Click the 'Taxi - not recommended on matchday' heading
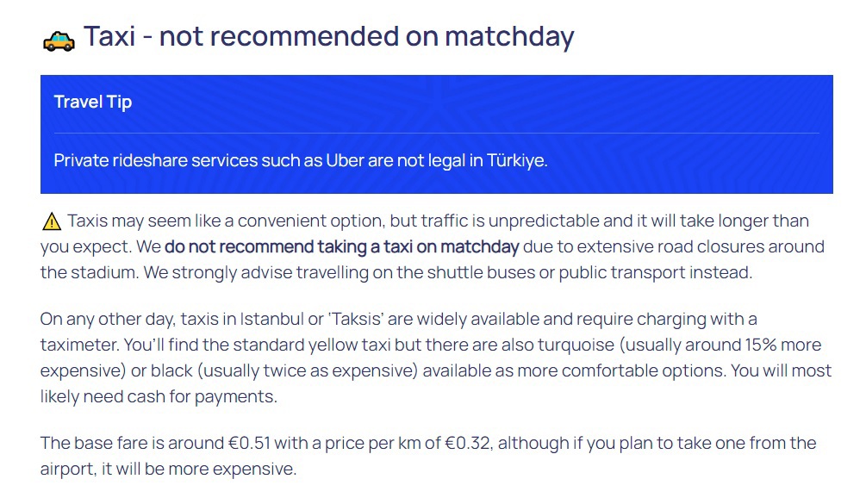This screenshot has height=504, width=866. (328, 37)
